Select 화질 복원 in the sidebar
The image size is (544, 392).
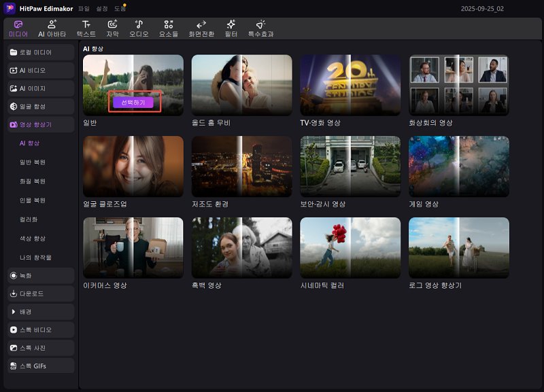click(33, 181)
